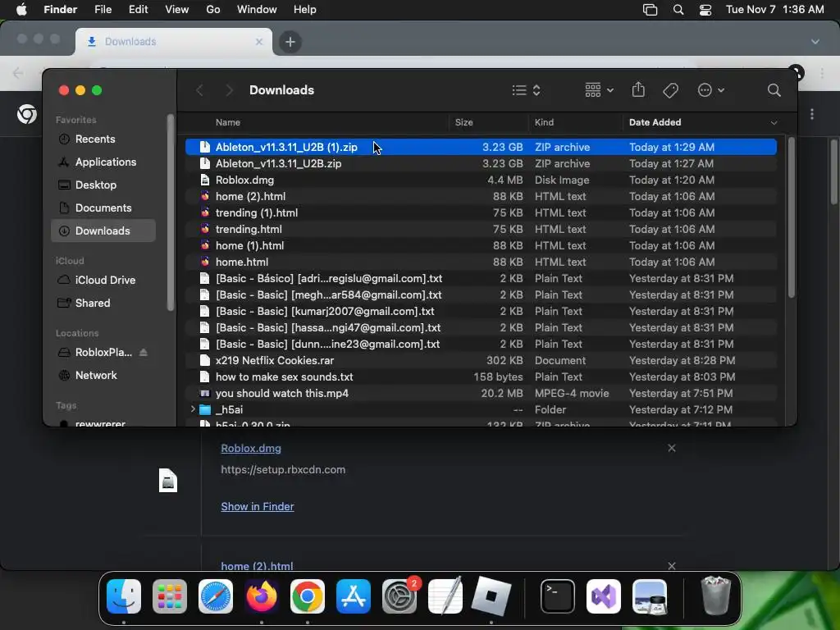The width and height of the screenshot is (840, 630).
Task: Go back with Finder back chevron
Action: point(199,90)
